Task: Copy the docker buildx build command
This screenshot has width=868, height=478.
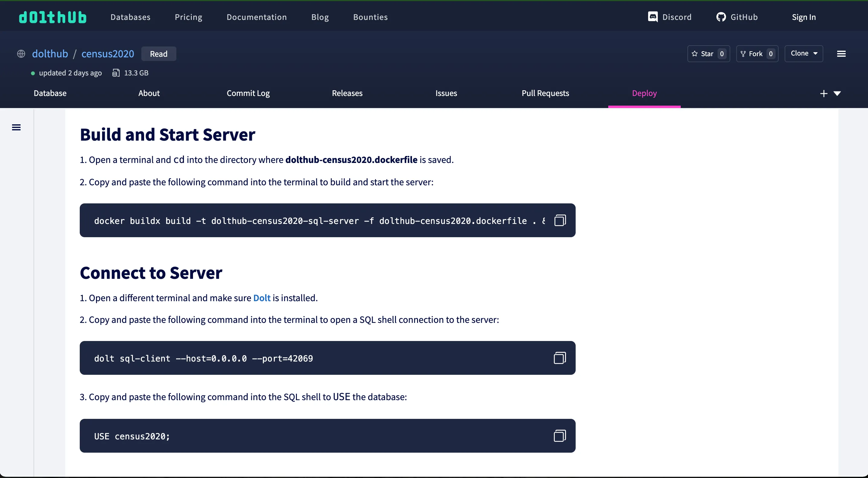Action: (560, 221)
